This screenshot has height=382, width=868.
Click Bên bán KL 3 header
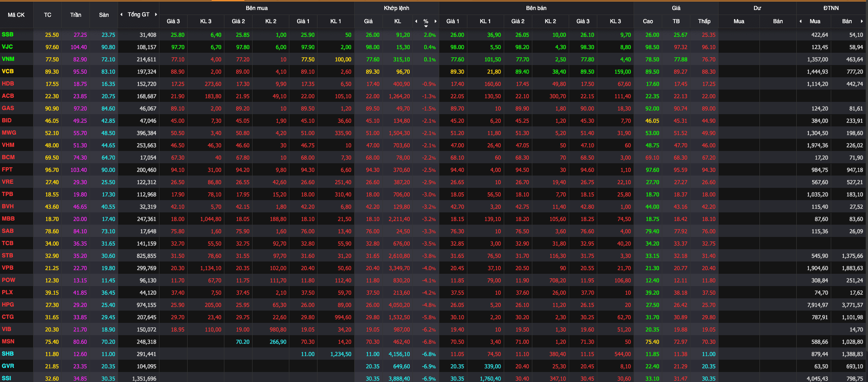(615, 21)
